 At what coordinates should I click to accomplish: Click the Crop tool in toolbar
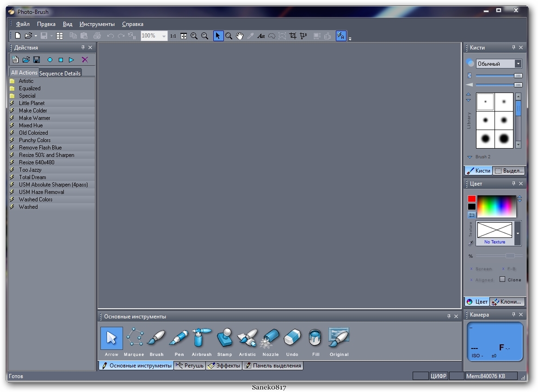point(293,36)
